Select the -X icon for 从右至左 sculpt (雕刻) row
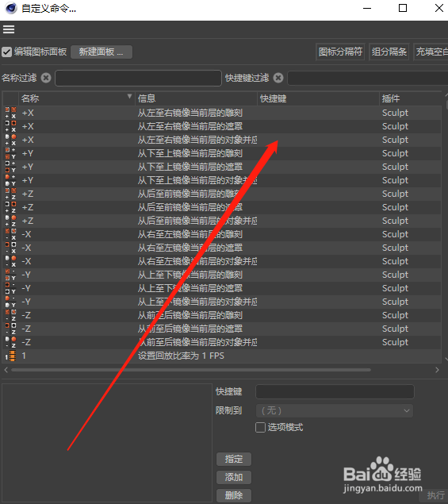Screen dimensions: 448x504 [x=10, y=234]
